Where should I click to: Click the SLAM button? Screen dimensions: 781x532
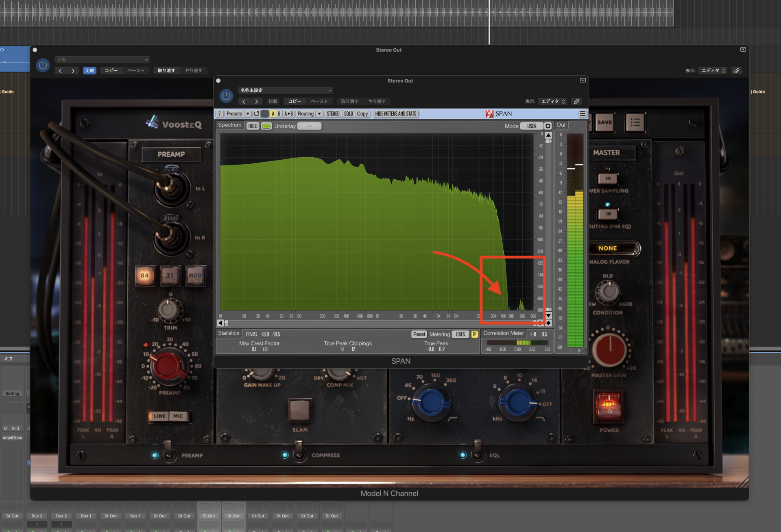click(x=299, y=410)
